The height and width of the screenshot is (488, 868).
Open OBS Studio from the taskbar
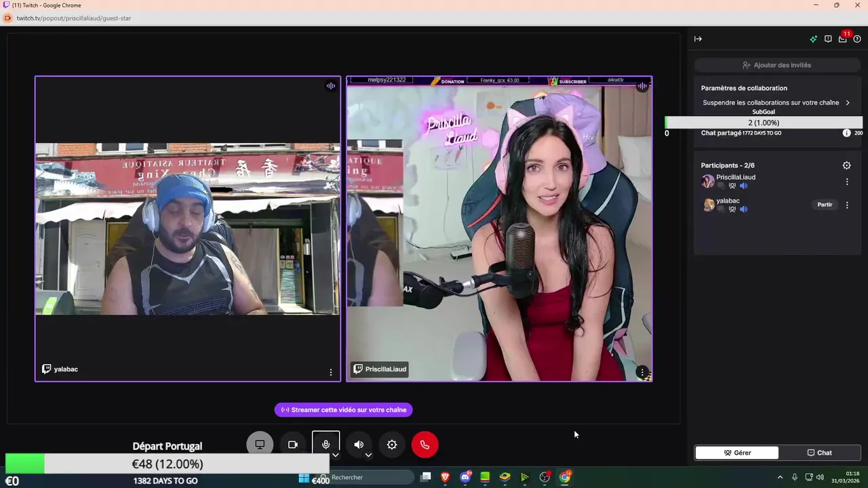pyautogui.click(x=545, y=477)
